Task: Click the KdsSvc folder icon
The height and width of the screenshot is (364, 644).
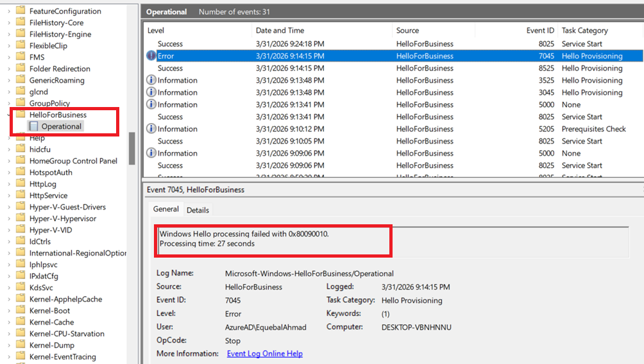Action: pyautogui.click(x=21, y=287)
